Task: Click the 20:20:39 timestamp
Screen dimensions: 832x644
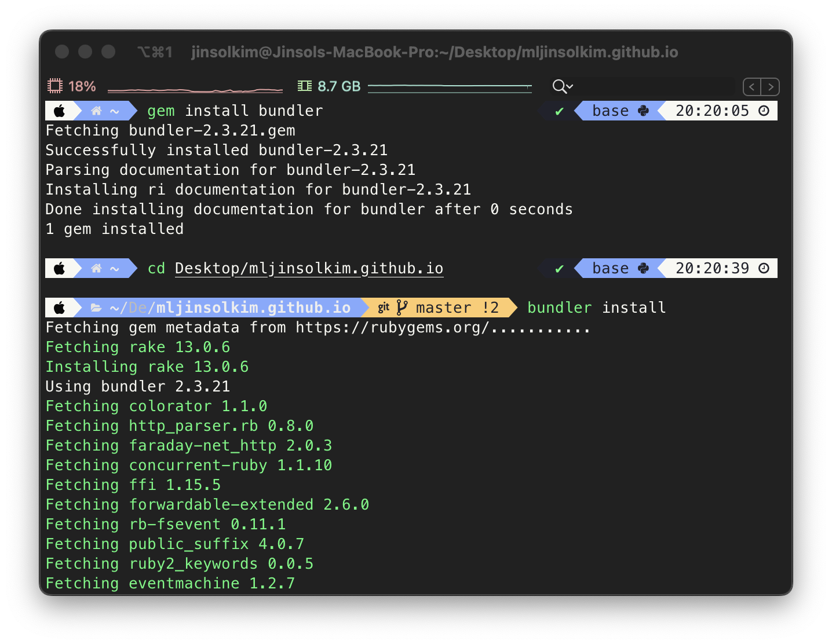Action: point(712,268)
